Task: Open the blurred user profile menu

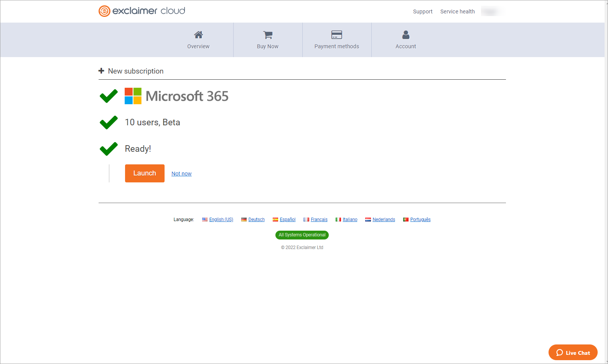Action: pyautogui.click(x=491, y=11)
